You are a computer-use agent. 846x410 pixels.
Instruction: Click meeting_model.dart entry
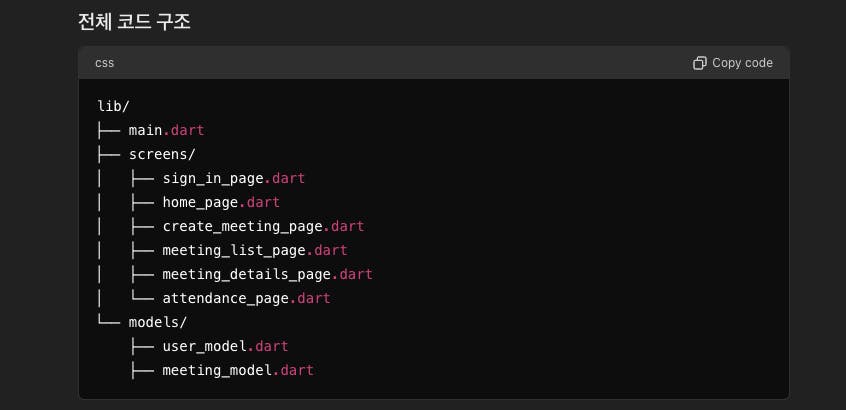coord(238,370)
